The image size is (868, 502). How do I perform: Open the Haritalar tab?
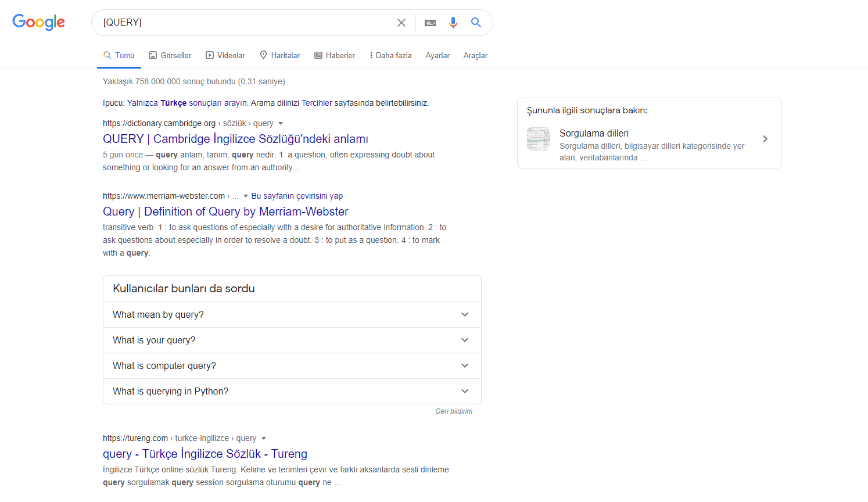click(x=279, y=55)
